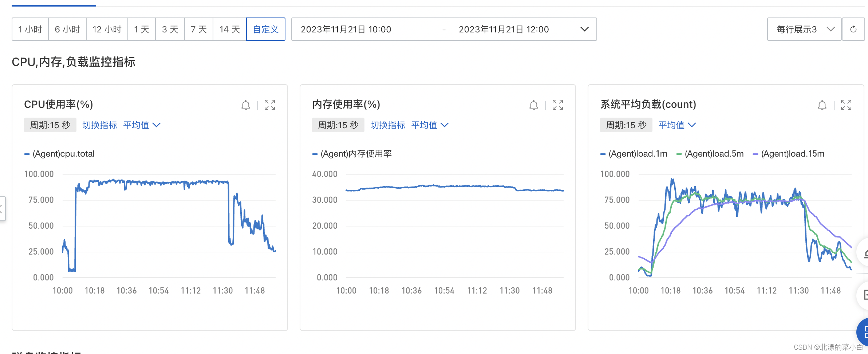Select the 7 天 time range tab
Screen dimensions: 868x354
[x=199, y=29]
